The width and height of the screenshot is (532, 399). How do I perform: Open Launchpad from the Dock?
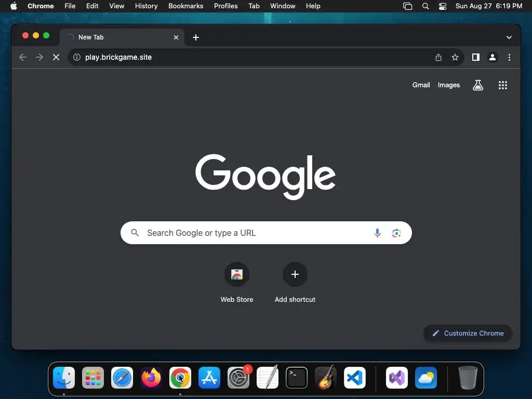point(93,378)
